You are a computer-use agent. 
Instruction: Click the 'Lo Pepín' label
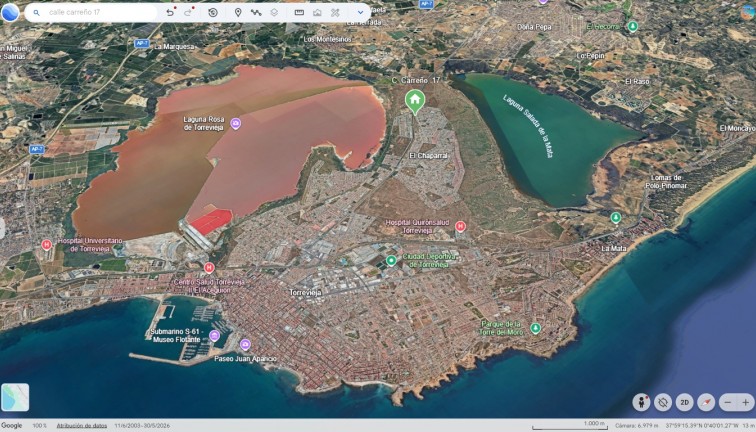coord(590,56)
